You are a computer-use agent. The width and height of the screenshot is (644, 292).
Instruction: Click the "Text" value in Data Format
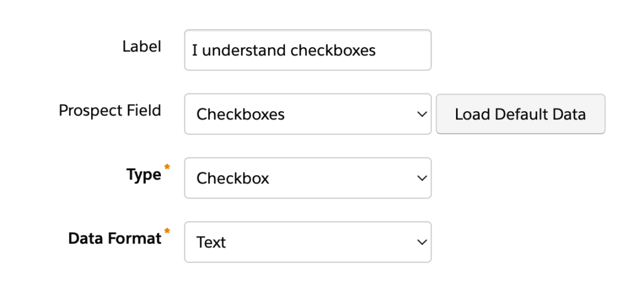[x=211, y=242]
